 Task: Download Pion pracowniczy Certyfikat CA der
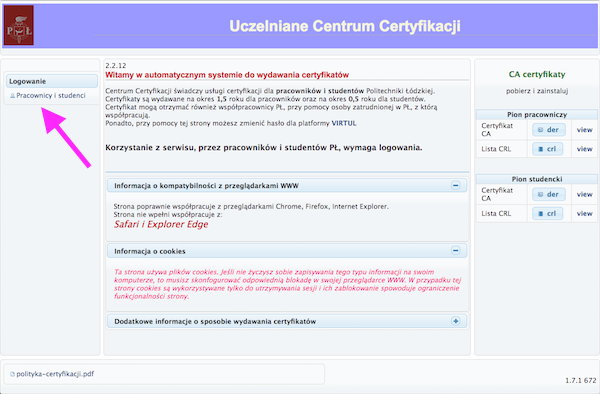548,130
